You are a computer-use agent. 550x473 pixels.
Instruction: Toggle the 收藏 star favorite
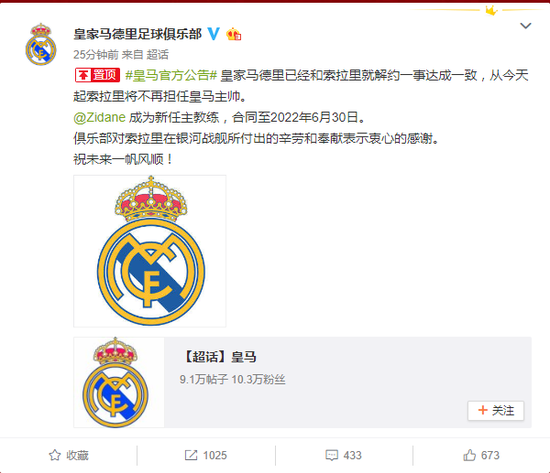(x=68, y=455)
